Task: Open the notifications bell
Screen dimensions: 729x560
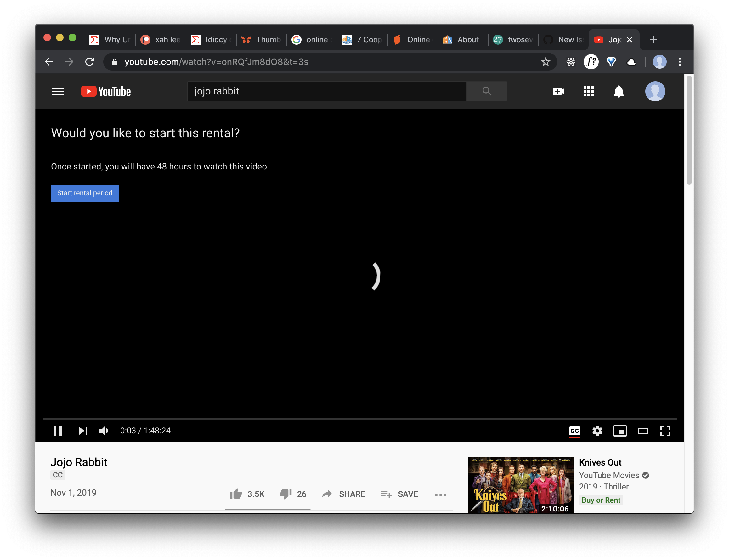Action: point(619,91)
